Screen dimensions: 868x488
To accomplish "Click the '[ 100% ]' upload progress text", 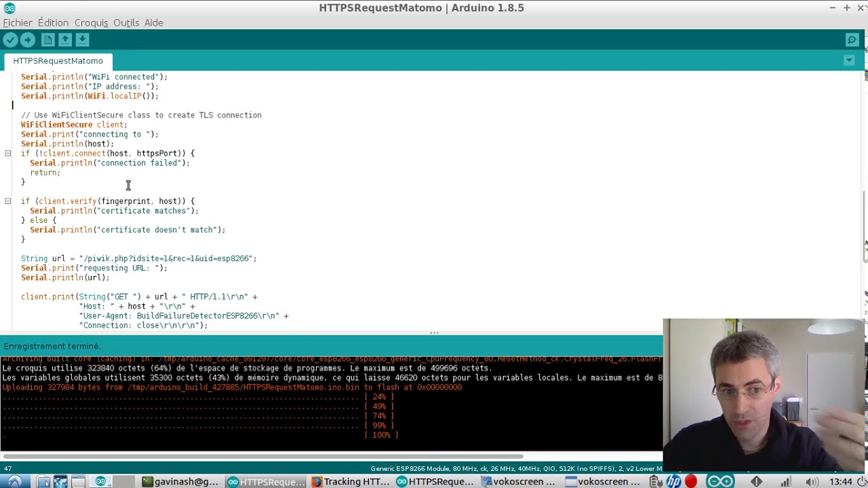I will 381,435.
